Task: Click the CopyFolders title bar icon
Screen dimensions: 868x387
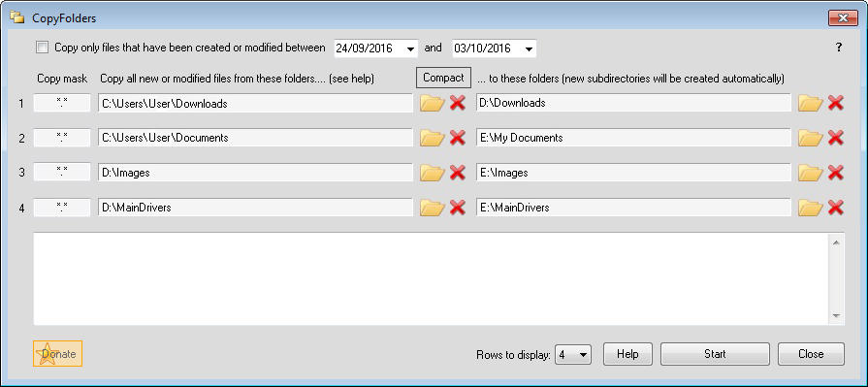Action: click(x=17, y=17)
